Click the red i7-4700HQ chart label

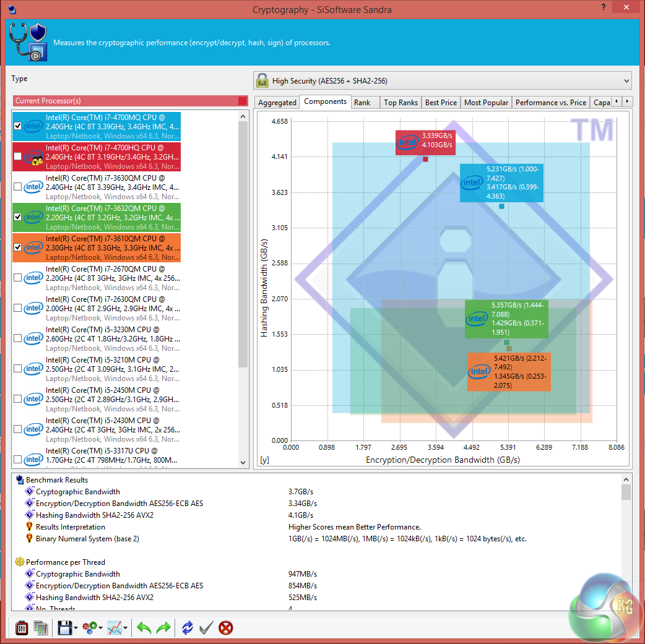coord(425,143)
